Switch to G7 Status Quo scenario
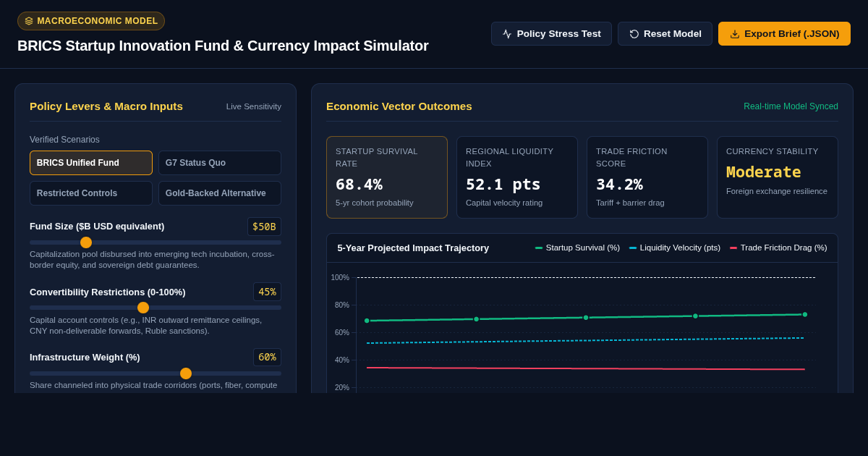This screenshot has width=868, height=456. [220, 163]
